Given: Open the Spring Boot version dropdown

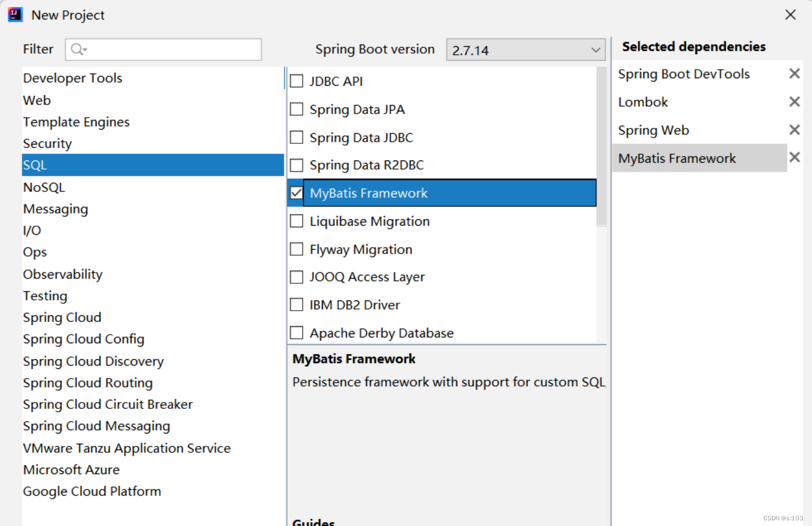Looking at the screenshot, I should tap(526, 50).
